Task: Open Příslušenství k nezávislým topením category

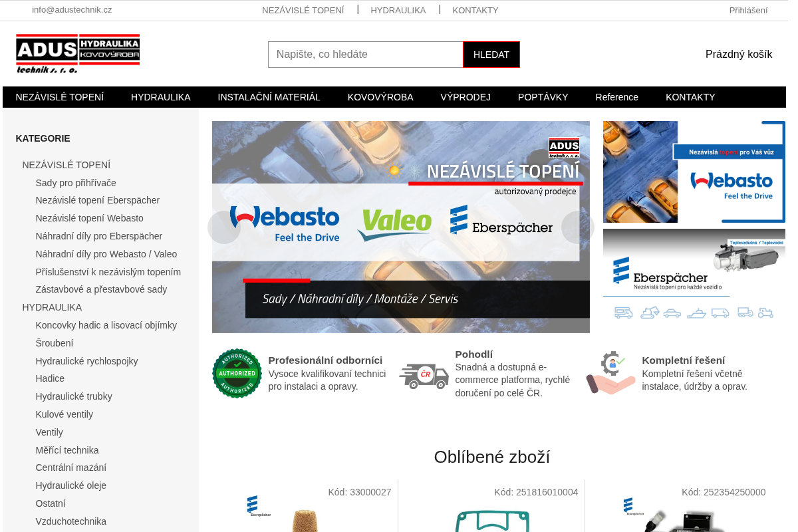Action: (x=108, y=272)
